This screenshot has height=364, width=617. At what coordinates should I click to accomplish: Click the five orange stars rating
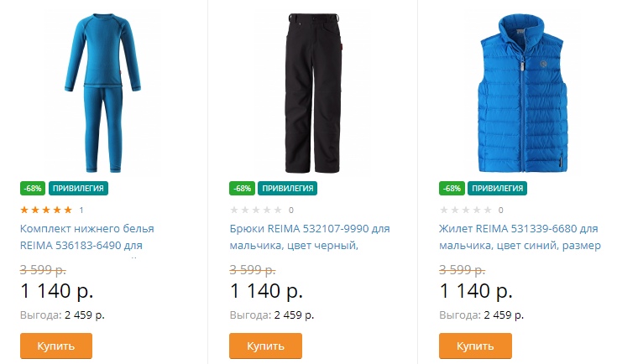point(46,210)
